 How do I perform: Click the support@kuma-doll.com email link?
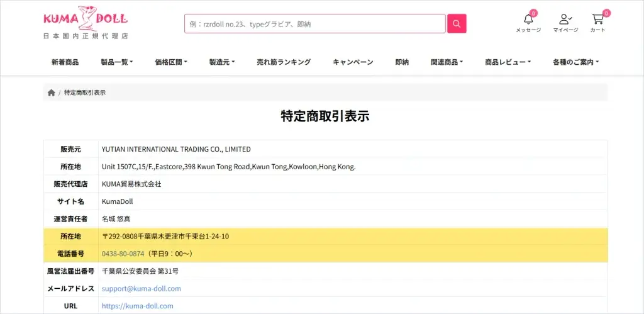142,289
